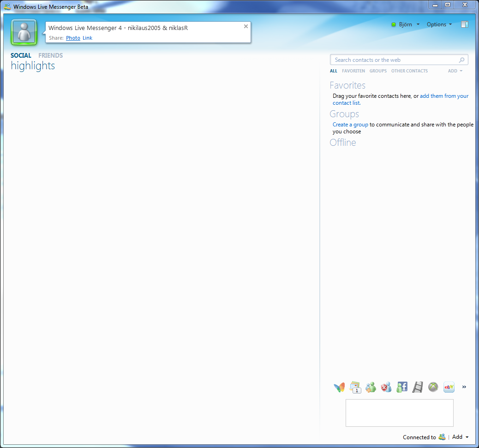The height and width of the screenshot is (448, 479).
Task: Switch to the FRIENDS tab
Action: pos(51,55)
